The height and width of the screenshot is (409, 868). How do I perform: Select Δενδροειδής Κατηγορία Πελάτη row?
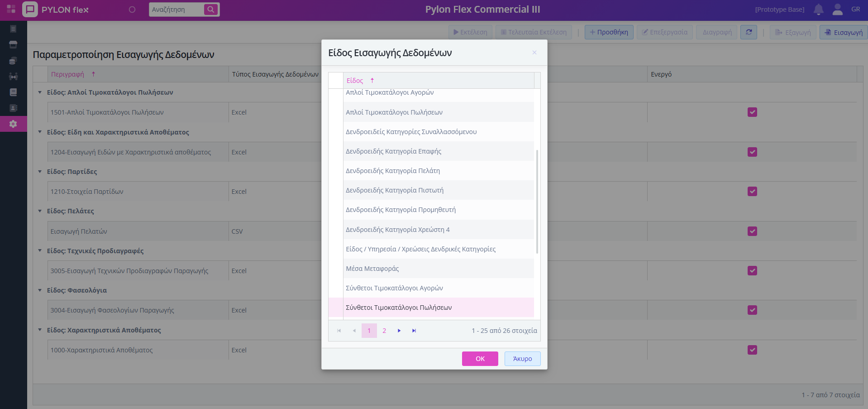tap(392, 171)
